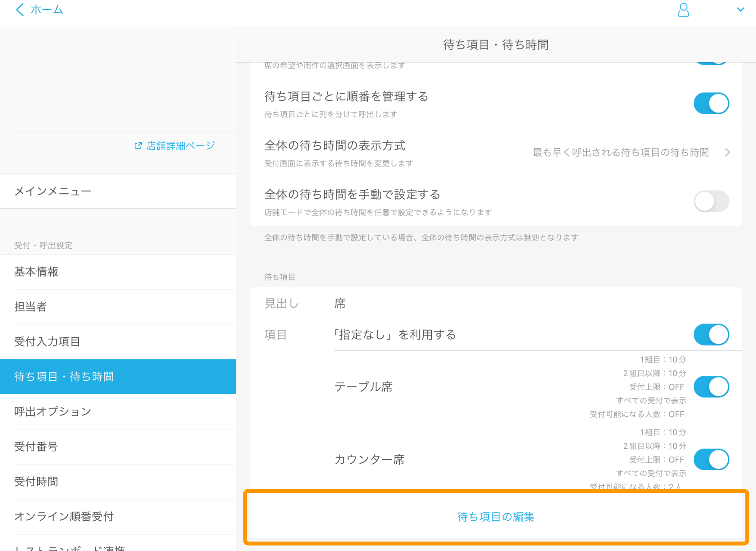The width and height of the screenshot is (756, 551).
Task: Select 担当者 in the sidebar
Action: pyautogui.click(x=118, y=307)
